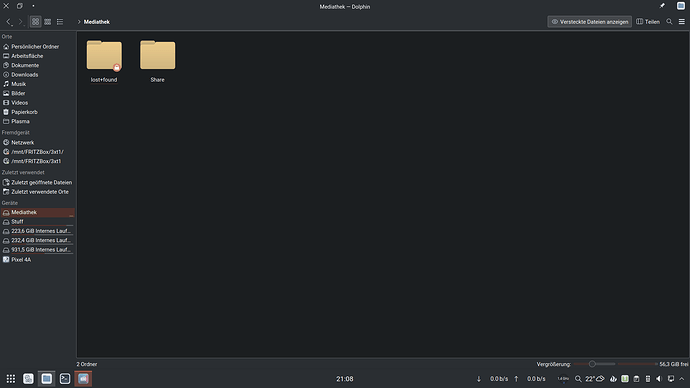Open the application launcher grid in taskbar
The image size is (690, 388).
11,379
